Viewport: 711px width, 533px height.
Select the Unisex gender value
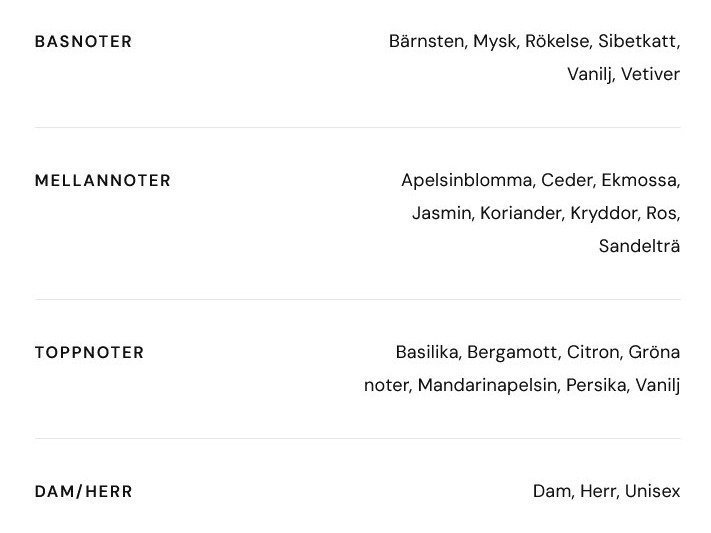[x=652, y=492]
